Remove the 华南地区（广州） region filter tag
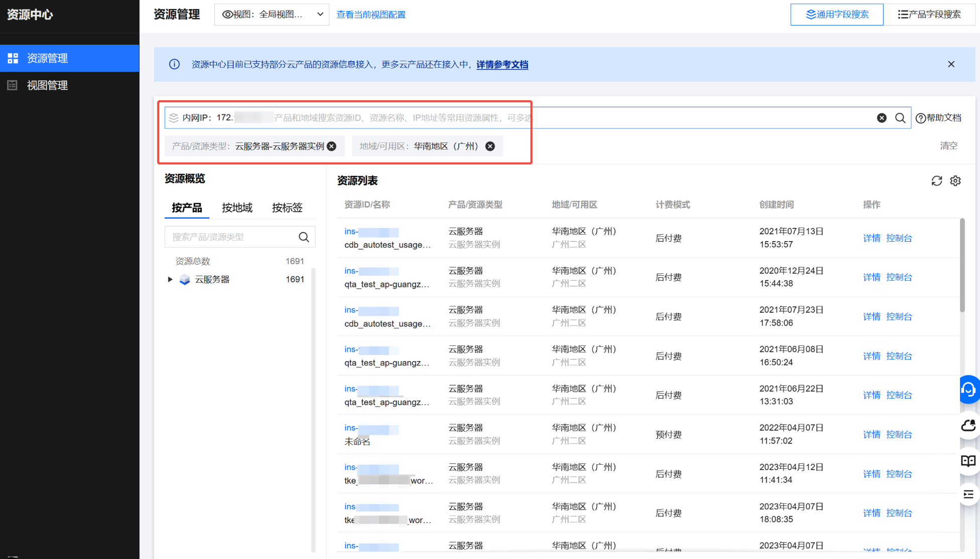The width and height of the screenshot is (980, 559). (x=490, y=146)
